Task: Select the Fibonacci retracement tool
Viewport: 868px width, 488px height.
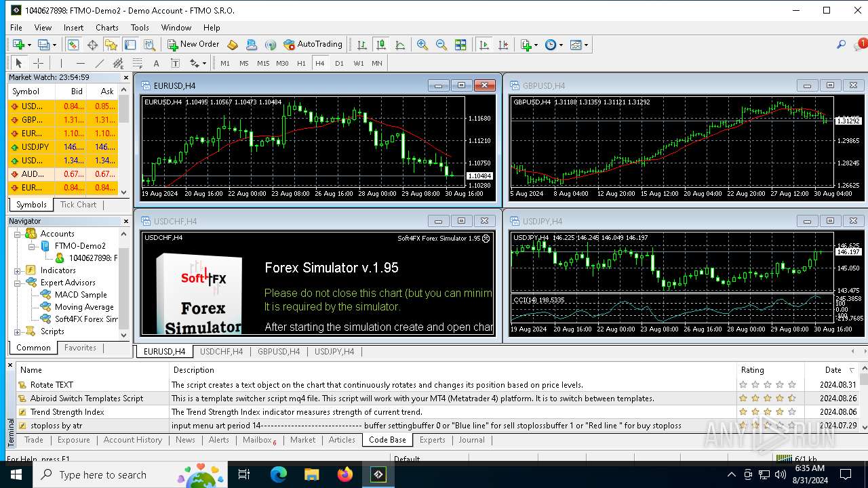Action: tap(137, 63)
